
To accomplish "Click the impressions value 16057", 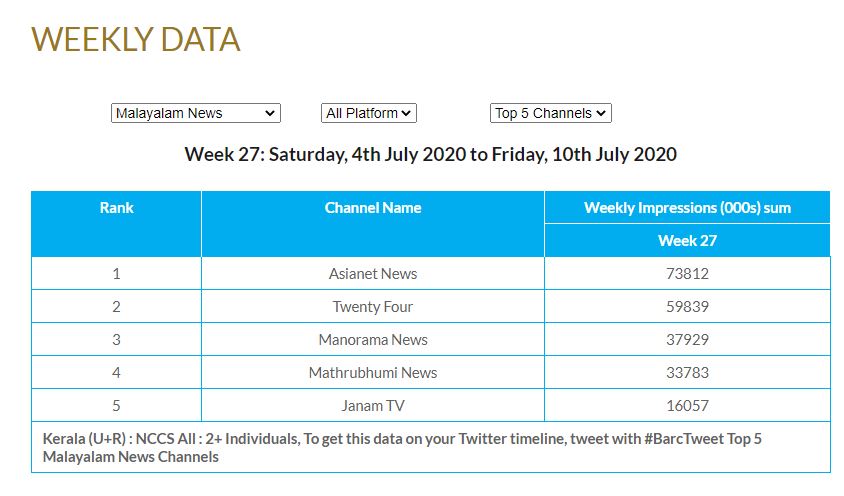I will (x=687, y=405).
